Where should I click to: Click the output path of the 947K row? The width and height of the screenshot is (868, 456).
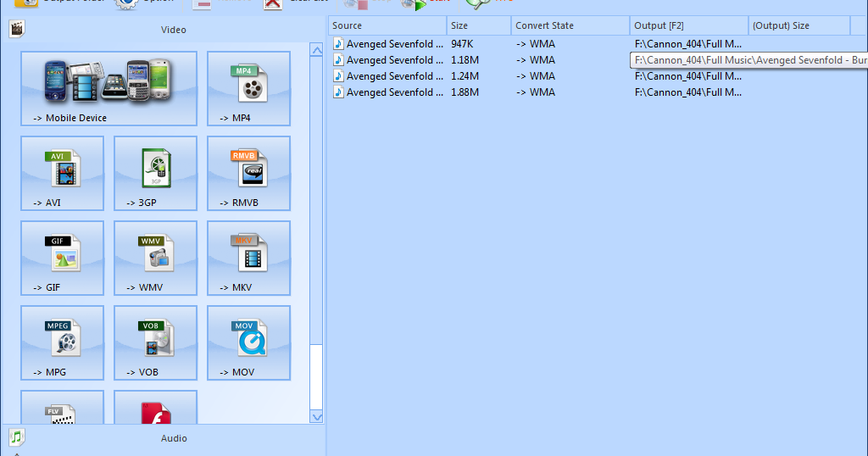pos(688,44)
